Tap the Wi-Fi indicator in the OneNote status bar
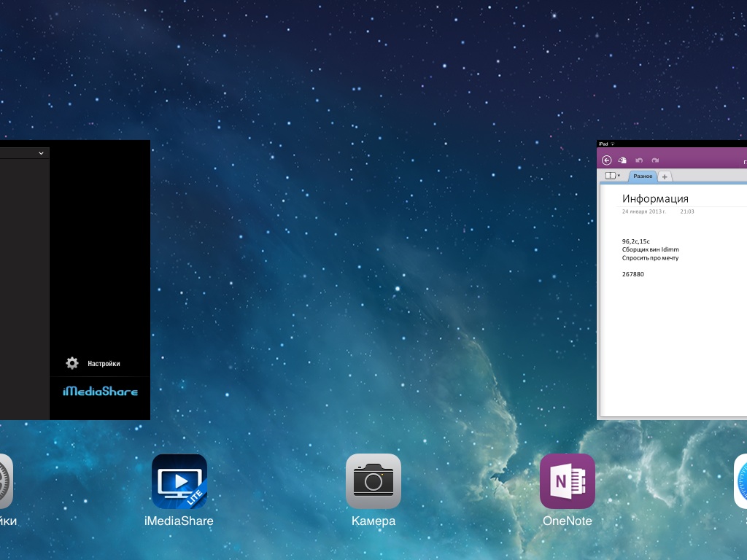747x560 pixels. click(613, 144)
